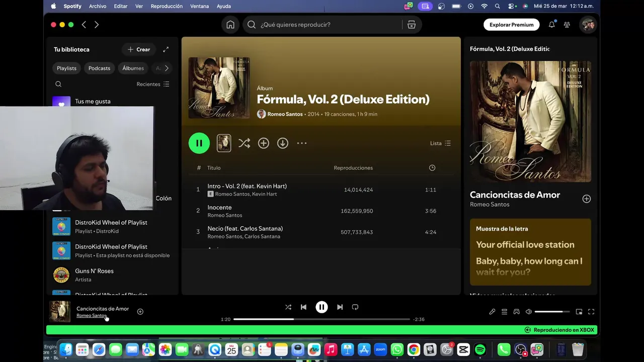
Task: Click the album preview thumbnail button
Action: click(x=224, y=143)
